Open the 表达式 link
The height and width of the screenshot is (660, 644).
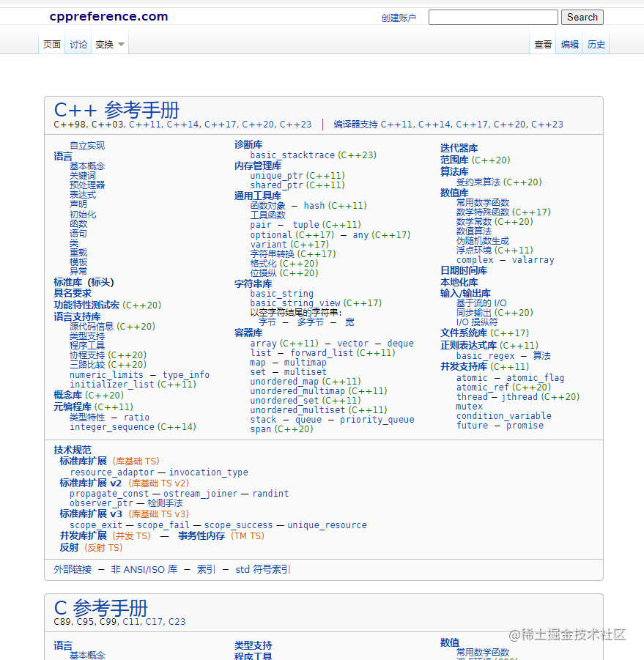pyautogui.click(x=83, y=194)
